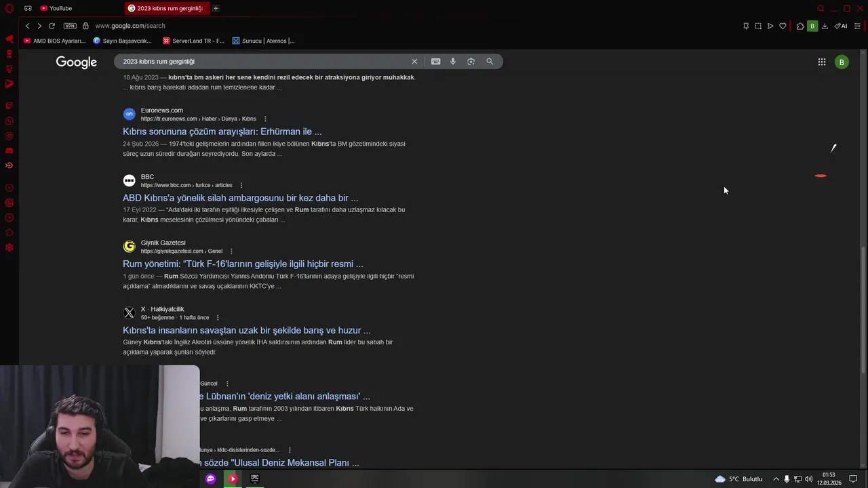Add page to bookmarks with heart icon
Viewport: 868px width, 488px height.
[x=783, y=26]
